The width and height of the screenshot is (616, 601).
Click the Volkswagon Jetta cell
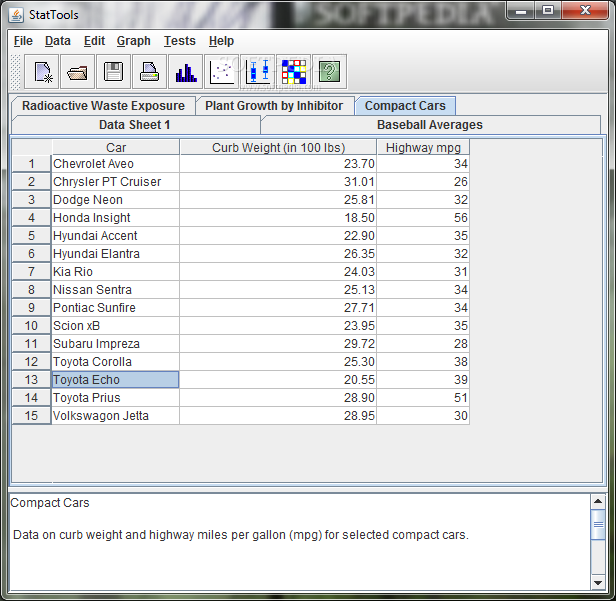click(116, 416)
